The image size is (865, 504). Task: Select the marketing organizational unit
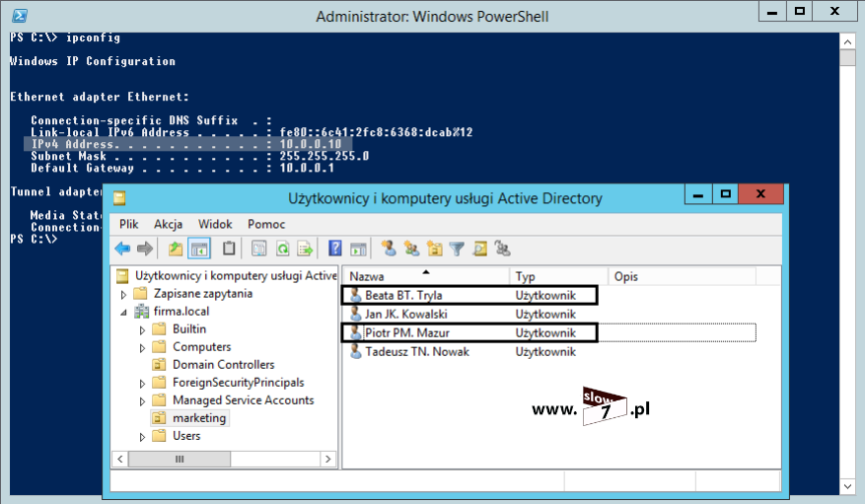tap(199, 418)
